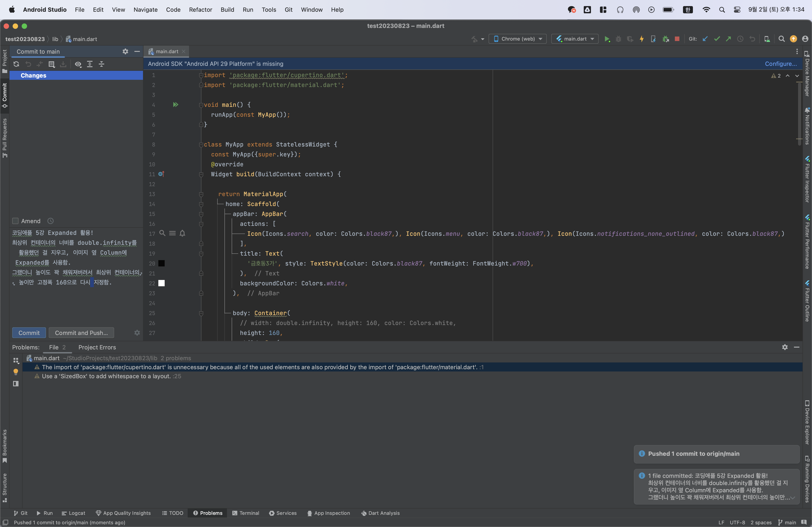Collapse the MyApp class fold marker
812x527 pixels.
click(x=201, y=144)
